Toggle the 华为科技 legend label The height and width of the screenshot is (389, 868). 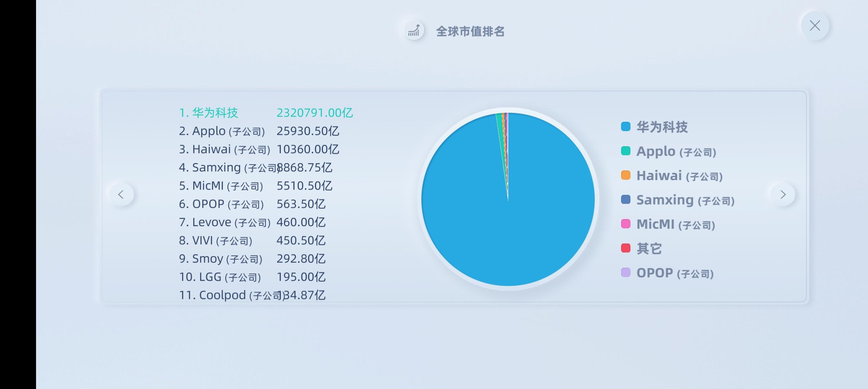[x=662, y=127]
